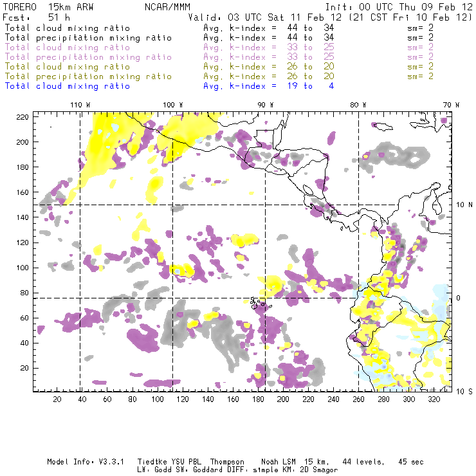Select the y-axis tick label "180"
This screenshot has height=476, width=476.
(x=23, y=167)
